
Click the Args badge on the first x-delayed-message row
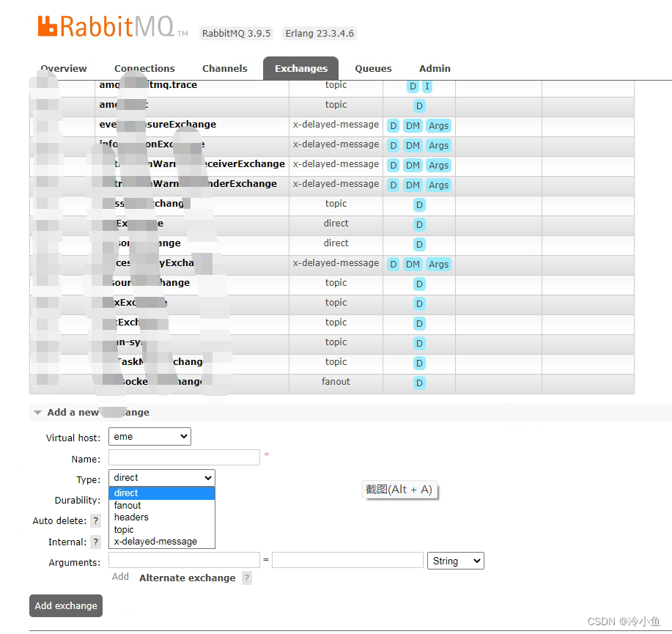[437, 125]
